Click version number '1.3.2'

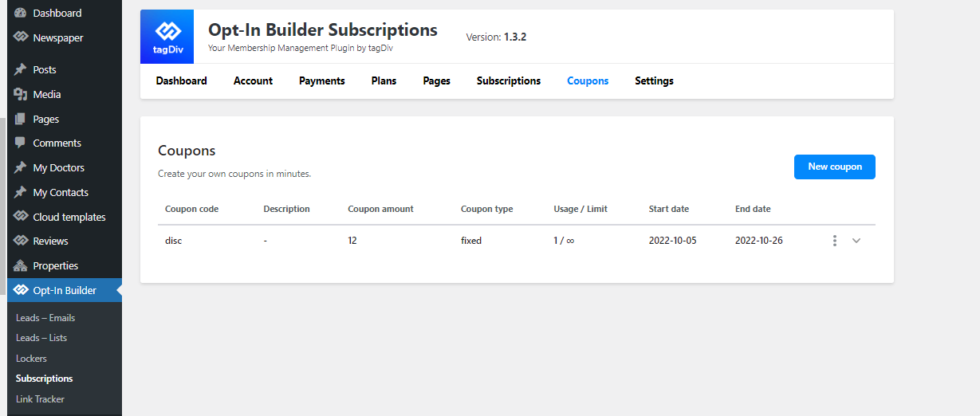click(x=515, y=37)
